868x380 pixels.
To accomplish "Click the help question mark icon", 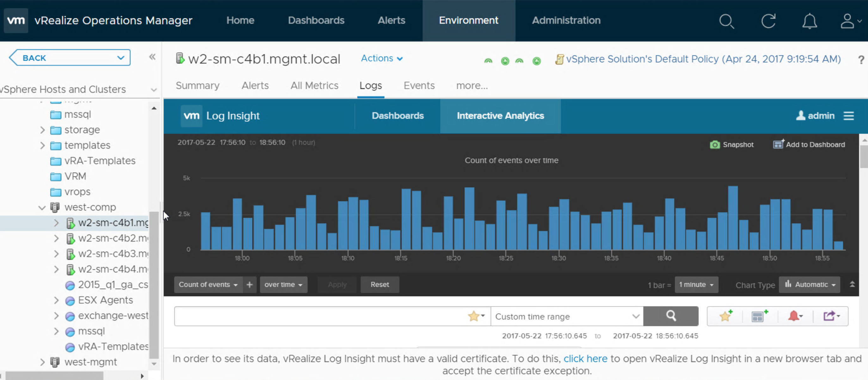I will [x=861, y=60].
